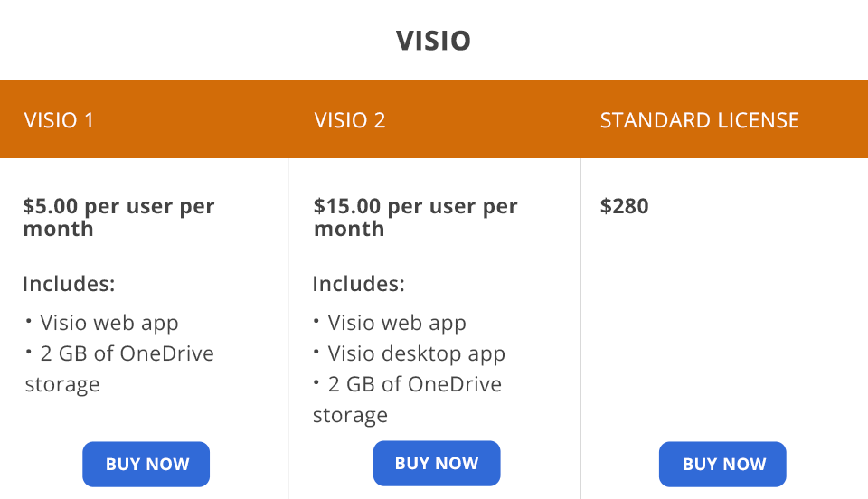Click the bullet before Visio desktop app
The image size is (868, 499).
pyautogui.click(x=317, y=351)
